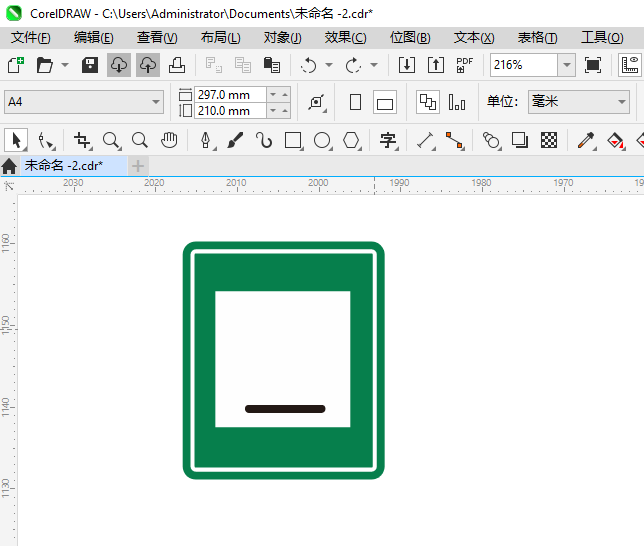Open the 表格(T) menu
This screenshot has height=546, width=644.
tap(538, 37)
